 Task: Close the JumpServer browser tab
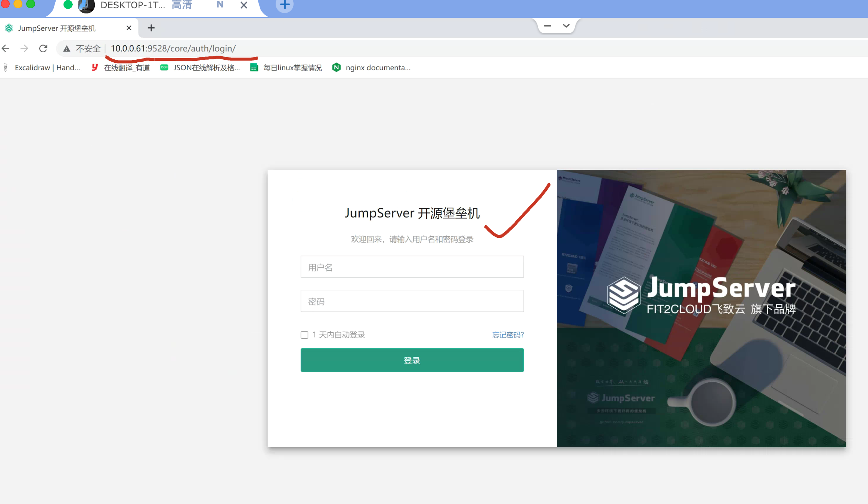tap(129, 28)
